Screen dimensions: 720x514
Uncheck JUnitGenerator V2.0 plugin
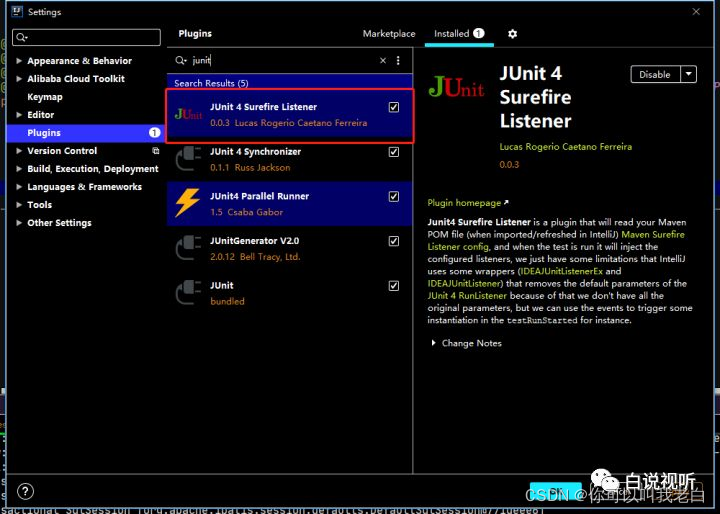(x=394, y=241)
